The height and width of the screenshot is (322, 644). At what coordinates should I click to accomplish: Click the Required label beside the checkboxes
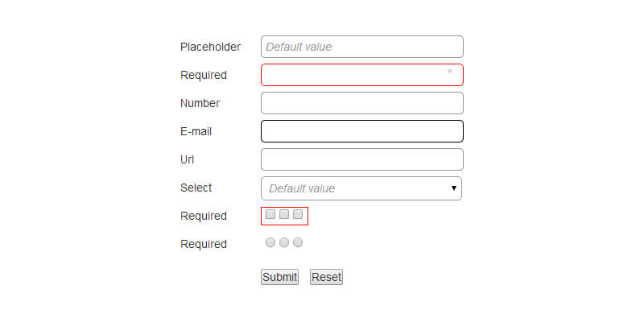coord(204,216)
